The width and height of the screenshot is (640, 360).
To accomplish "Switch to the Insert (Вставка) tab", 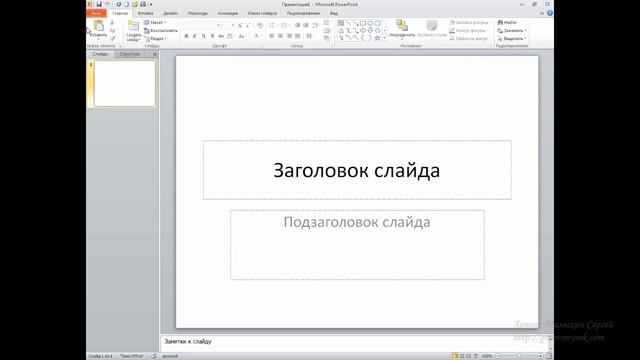I will point(145,13).
